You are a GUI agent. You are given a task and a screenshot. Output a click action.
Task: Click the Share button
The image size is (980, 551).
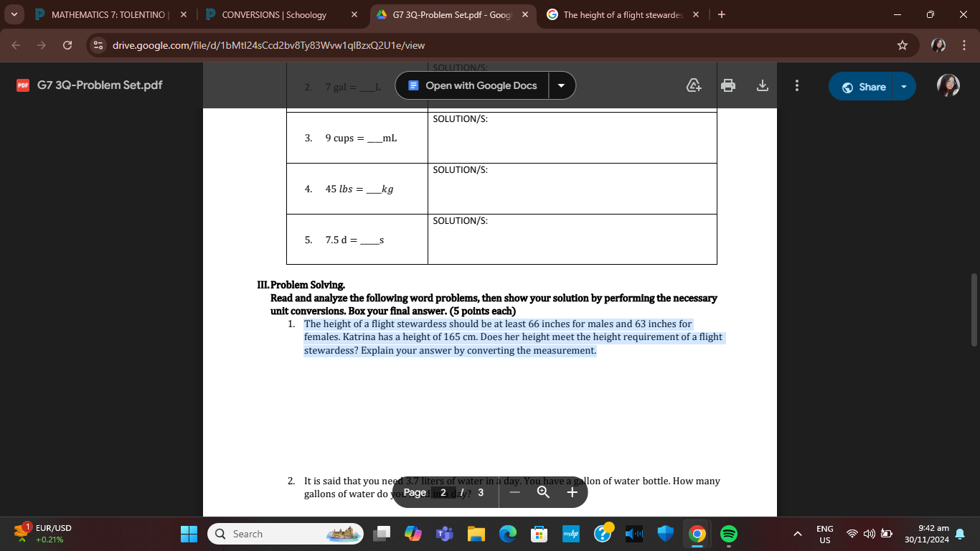point(863,87)
